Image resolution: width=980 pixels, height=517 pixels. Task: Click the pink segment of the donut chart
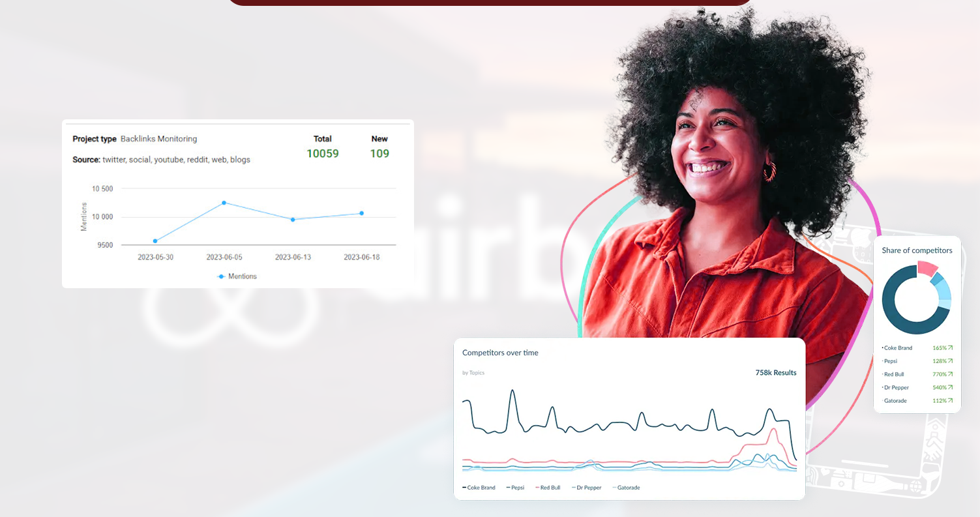(x=927, y=267)
